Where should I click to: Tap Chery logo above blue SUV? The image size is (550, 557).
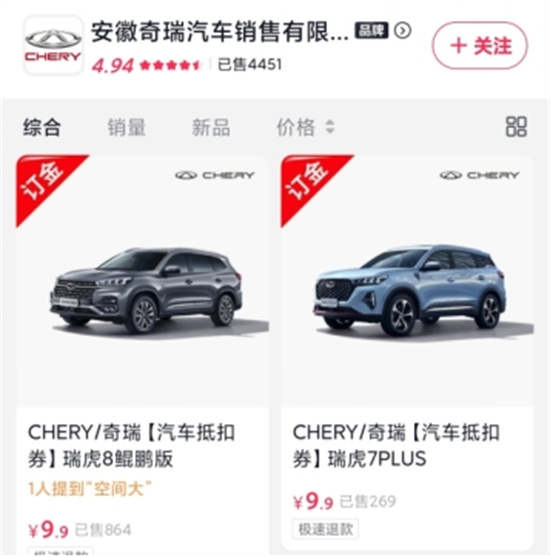coord(480,175)
